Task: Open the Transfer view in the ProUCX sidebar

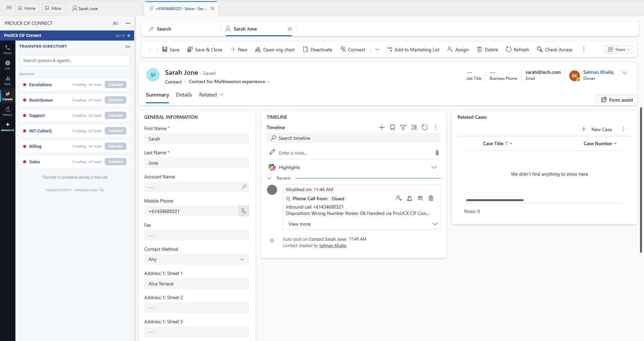Action: tap(7, 96)
